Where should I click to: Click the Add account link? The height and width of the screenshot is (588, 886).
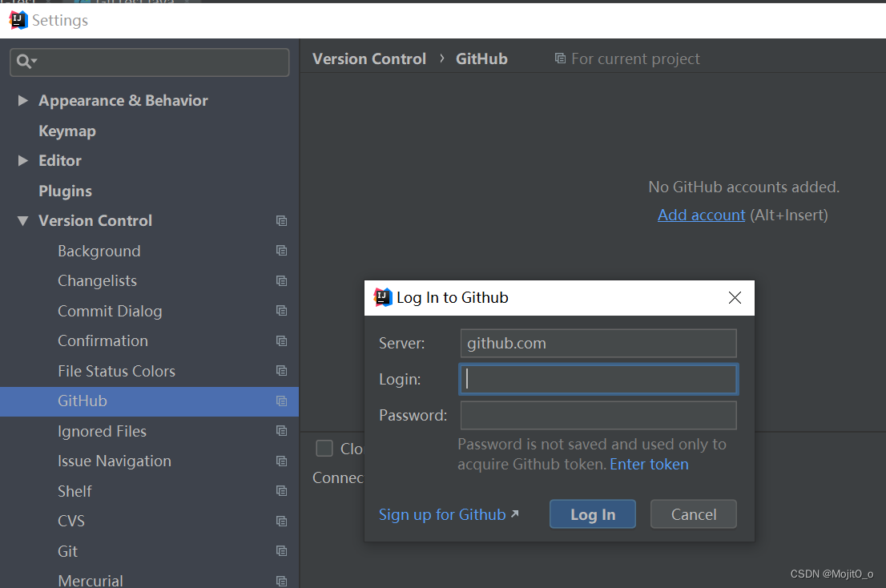click(701, 215)
